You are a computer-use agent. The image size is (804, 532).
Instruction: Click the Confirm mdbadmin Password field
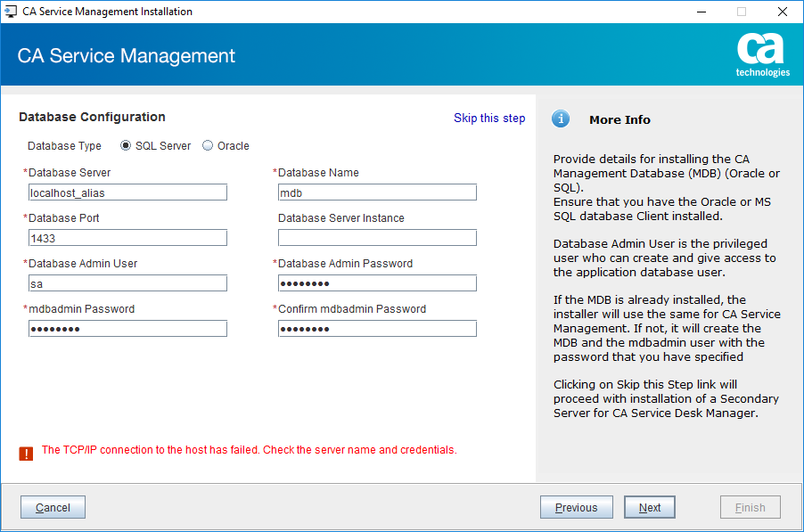377,329
